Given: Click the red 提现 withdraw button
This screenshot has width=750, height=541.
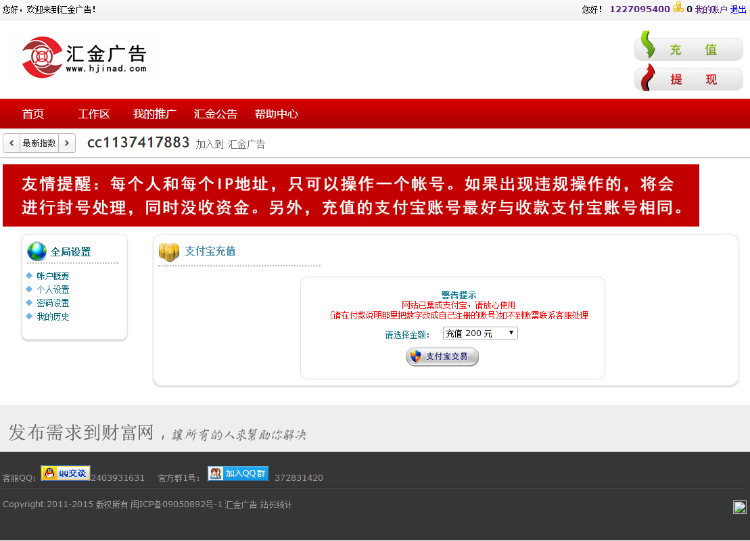Looking at the screenshot, I should (x=688, y=78).
